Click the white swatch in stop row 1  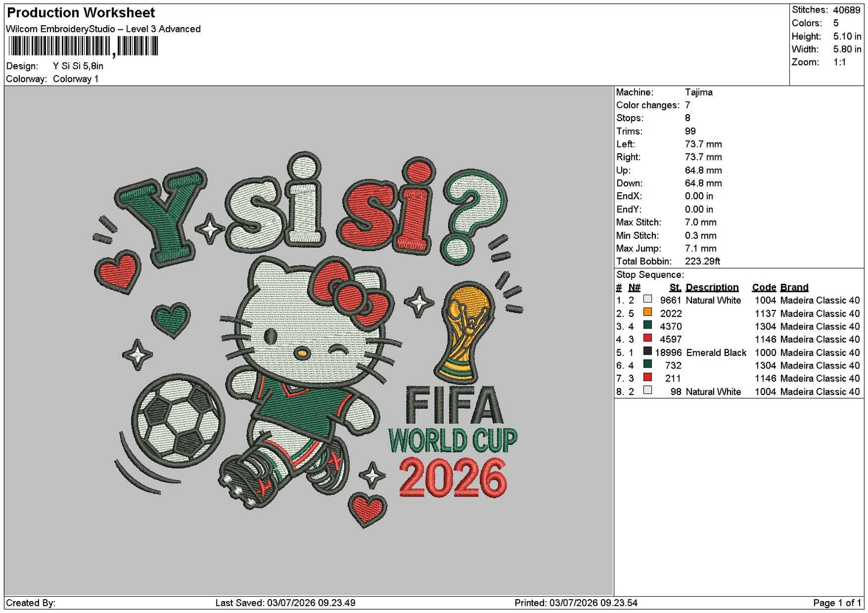point(648,299)
